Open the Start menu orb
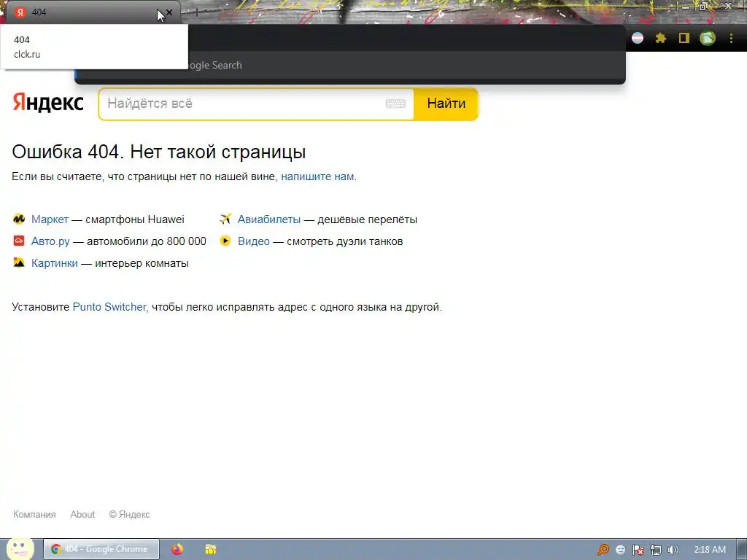747x560 pixels. (x=20, y=548)
